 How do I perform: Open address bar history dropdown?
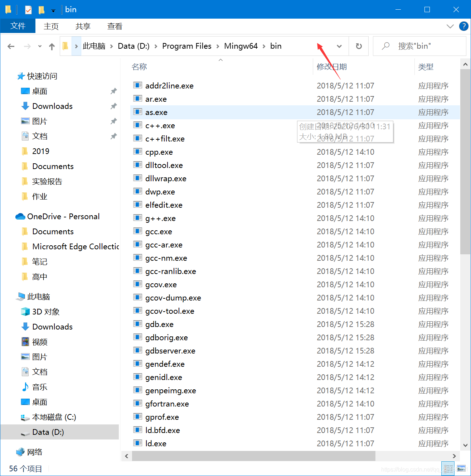click(339, 46)
